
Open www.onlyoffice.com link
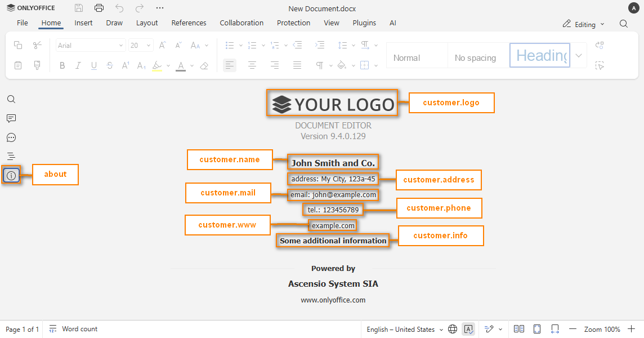click(x=333, y=300)
